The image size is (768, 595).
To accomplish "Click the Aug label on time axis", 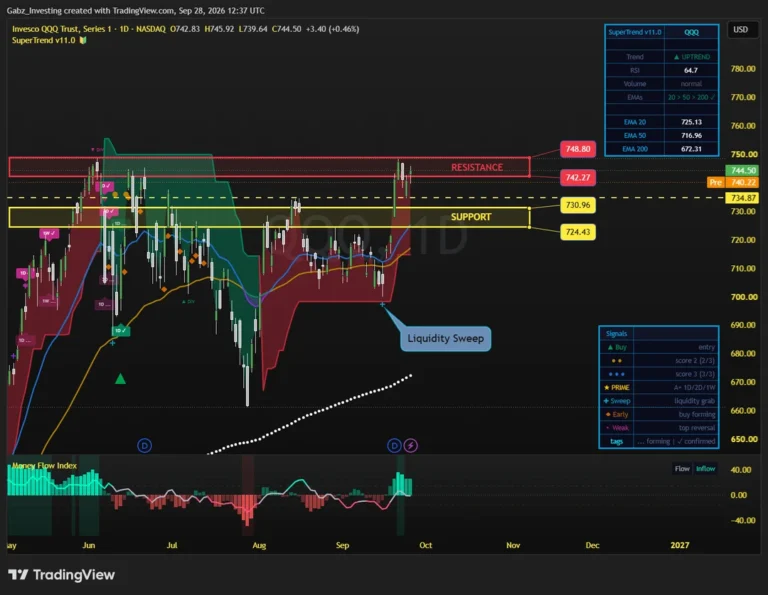I will [259, 545].
